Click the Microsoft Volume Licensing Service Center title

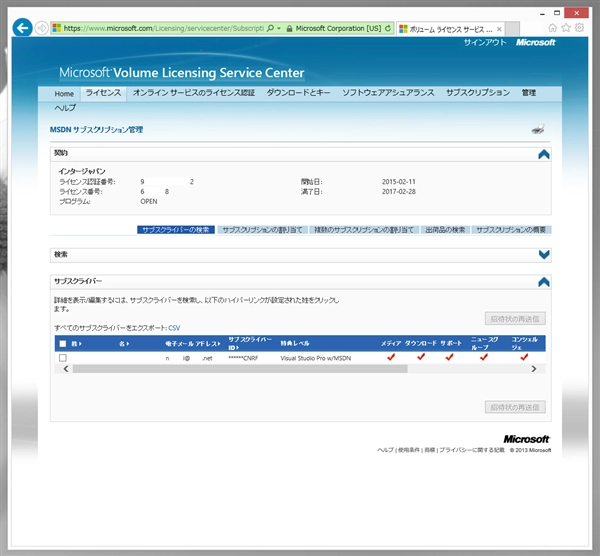182,73
